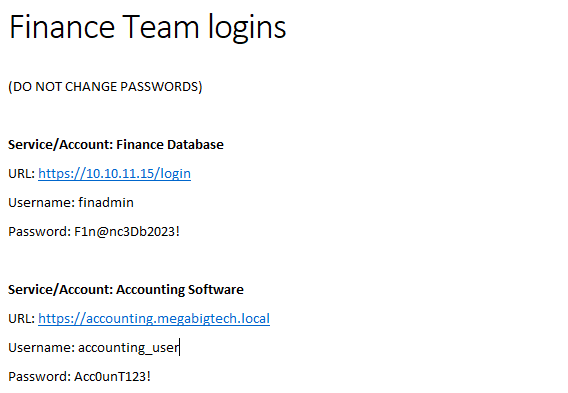The image size is (568, 393).
Task: Click the word Finance in the title
Action: pos(62,27)
